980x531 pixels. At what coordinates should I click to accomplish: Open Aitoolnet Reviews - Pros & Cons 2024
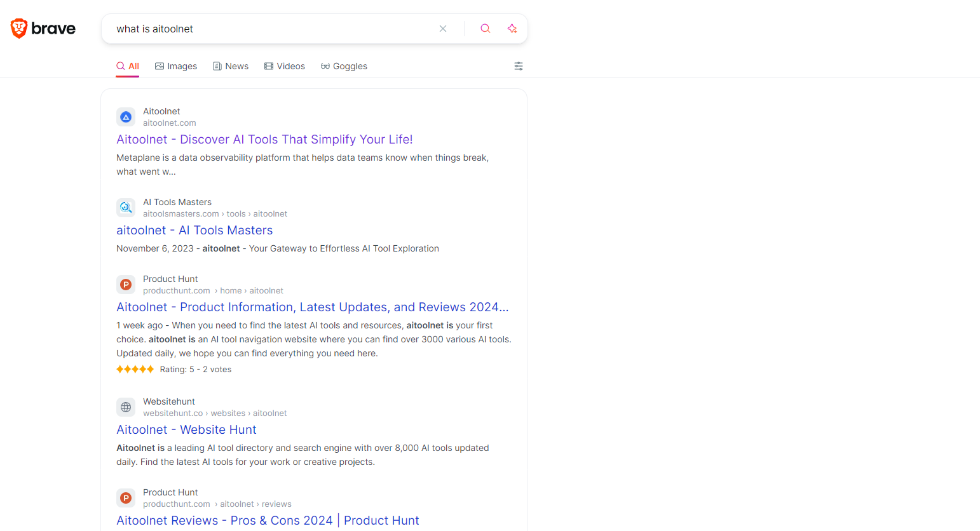[268, 520]
